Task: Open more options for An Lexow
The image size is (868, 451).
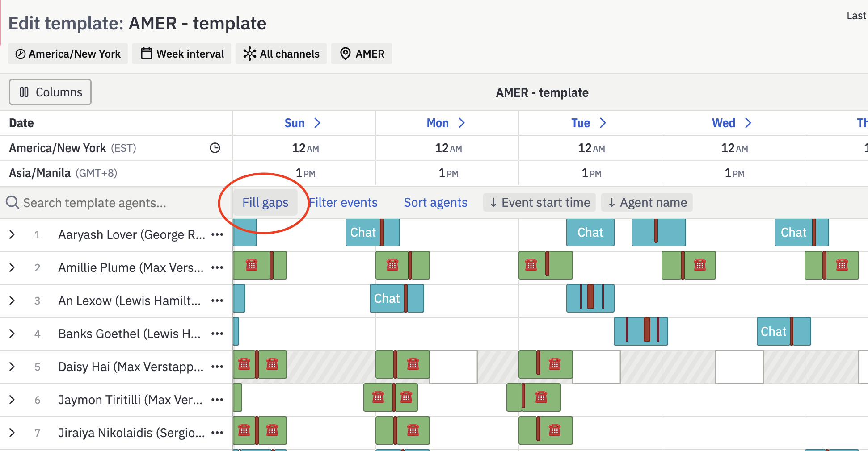Action: point(217,301)
